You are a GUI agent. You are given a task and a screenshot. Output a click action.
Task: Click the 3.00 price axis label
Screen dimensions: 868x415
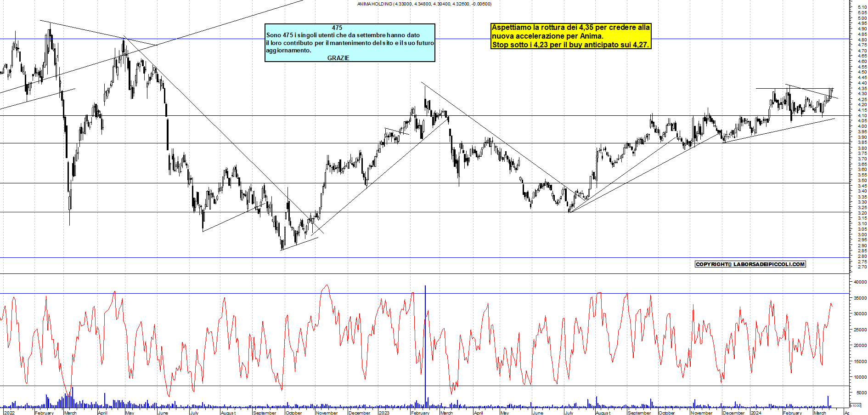click(862, 235)
